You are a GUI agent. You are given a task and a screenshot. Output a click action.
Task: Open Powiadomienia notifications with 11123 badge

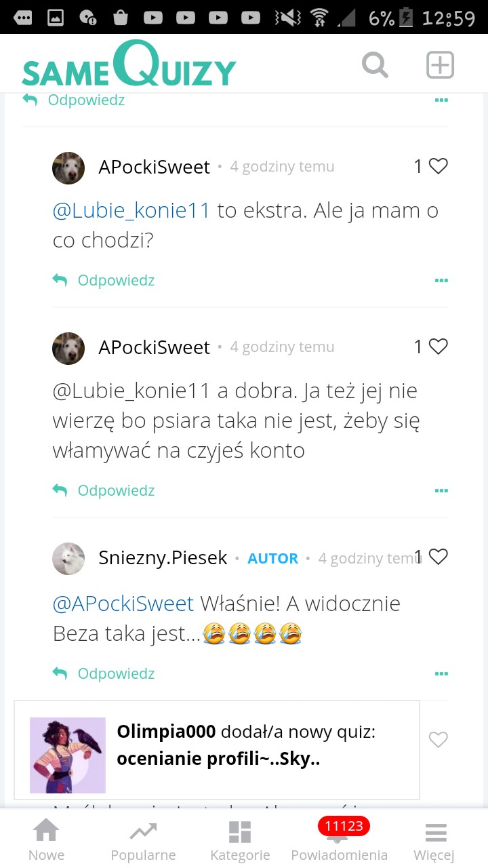tap(339, 840)
